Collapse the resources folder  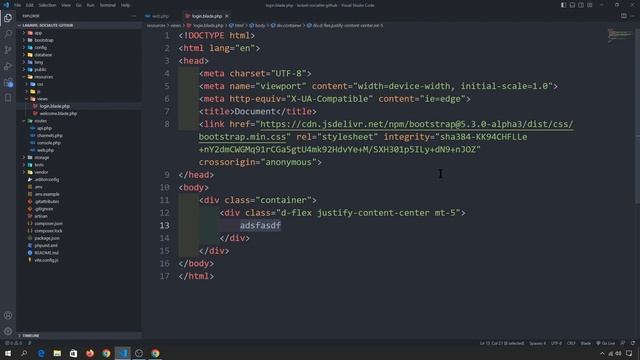tap(43, 77)
